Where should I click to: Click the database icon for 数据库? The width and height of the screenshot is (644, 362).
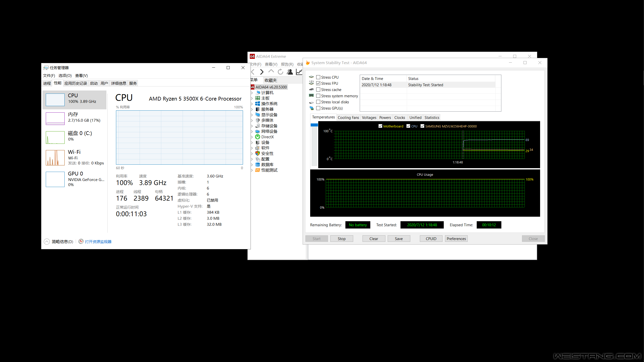(258, 164)
